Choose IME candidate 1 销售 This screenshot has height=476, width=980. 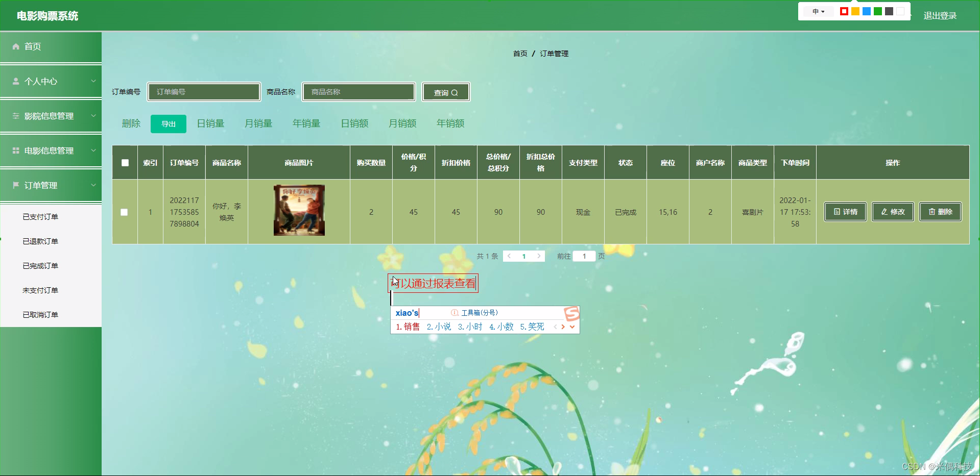(408, 327)
